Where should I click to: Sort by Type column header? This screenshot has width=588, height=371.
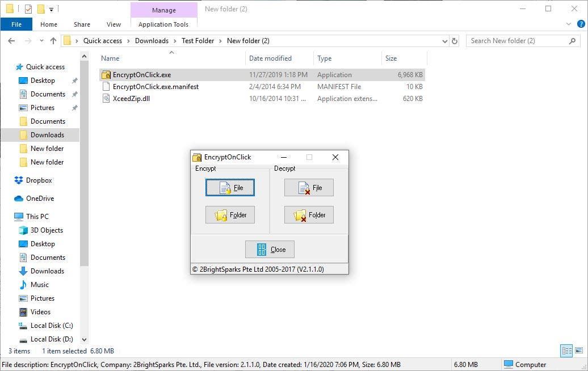(325, 58)
